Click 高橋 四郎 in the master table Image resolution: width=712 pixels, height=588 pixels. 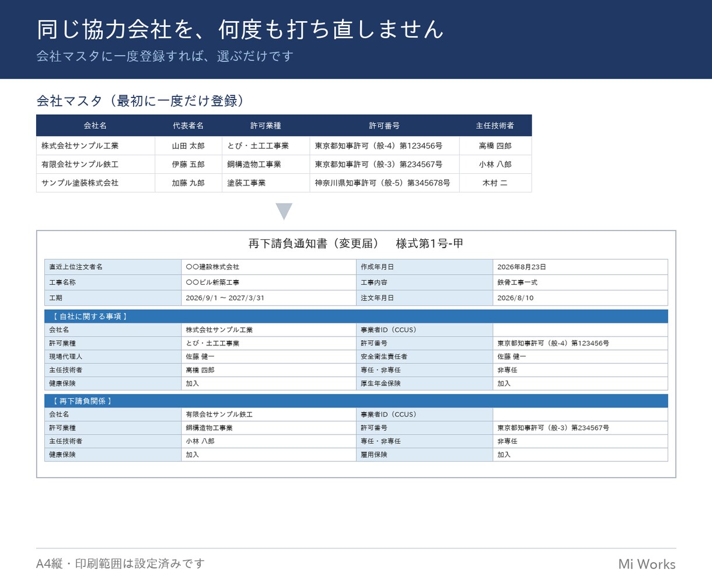click(495, 146)
